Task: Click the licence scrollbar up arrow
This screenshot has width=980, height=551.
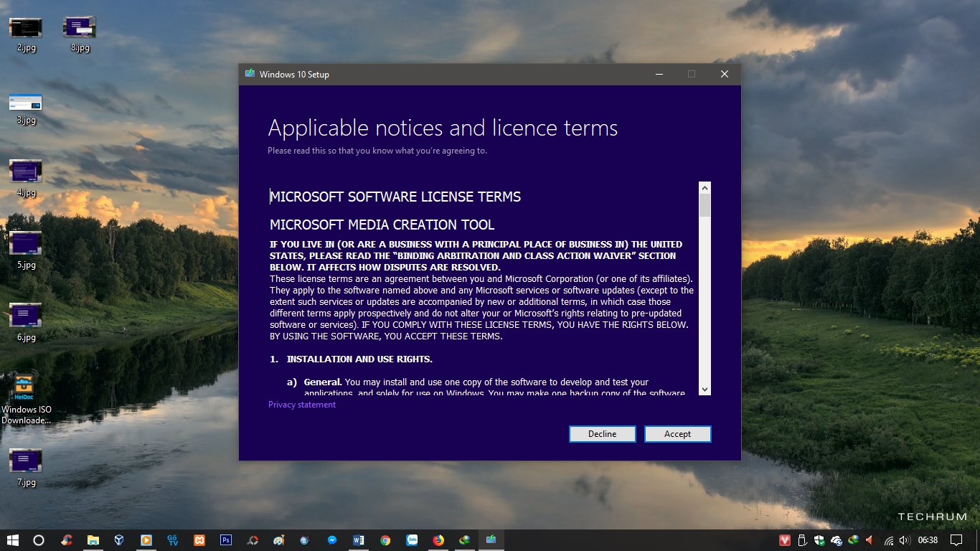Action: tap(705, 188)
